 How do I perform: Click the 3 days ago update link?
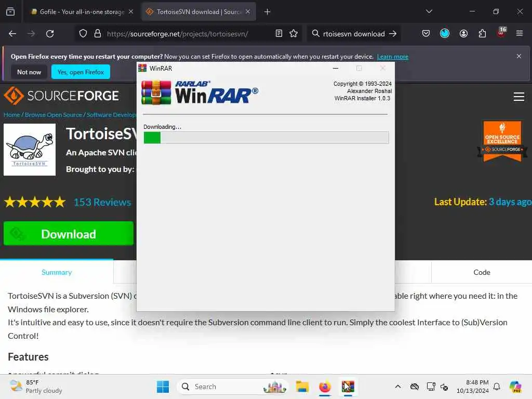tap(510, 202)
